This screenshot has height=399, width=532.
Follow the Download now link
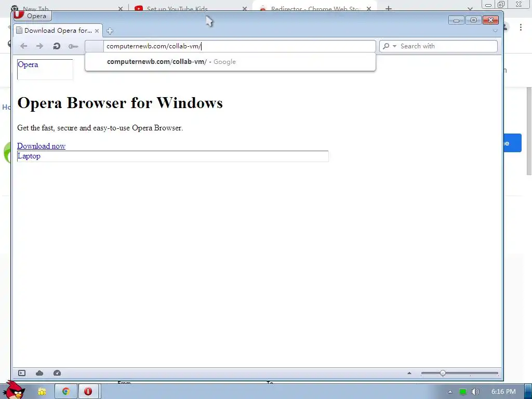click(x=41, y=146)
